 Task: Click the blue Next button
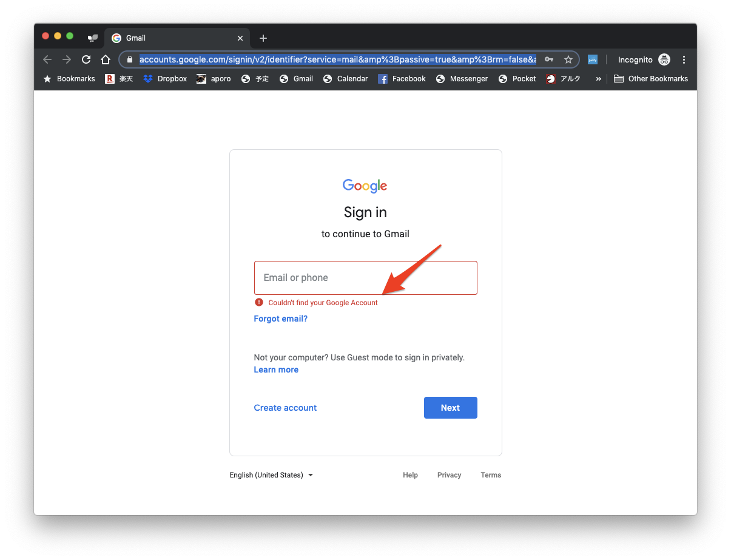coord(450,408)
